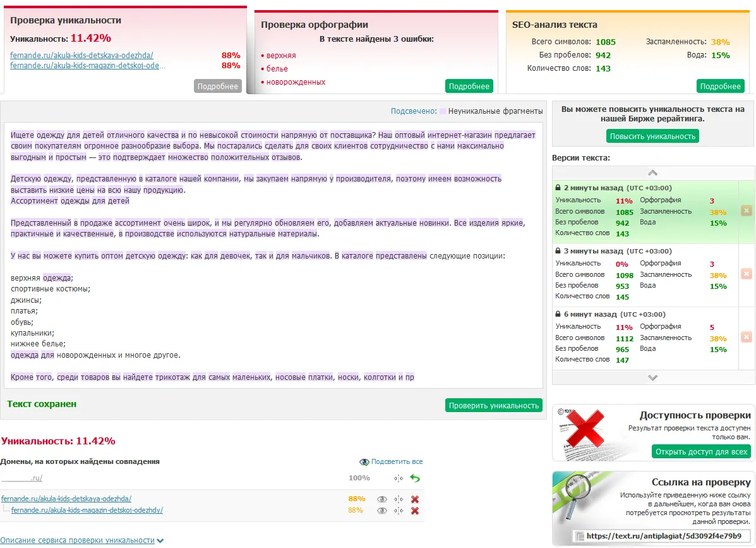Screen dimensions: 756x548
Task: Open the top fernande.ru/akula-kids-detskaya-odezhda link
Action: click(x=82, y=55)
